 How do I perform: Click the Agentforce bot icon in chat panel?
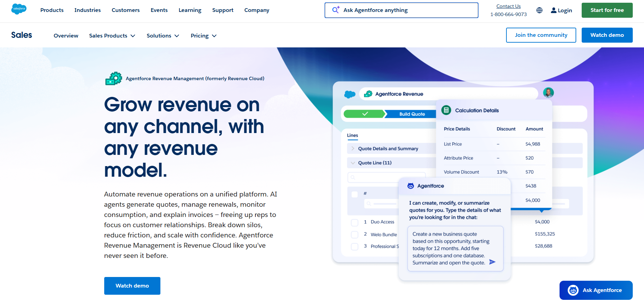(x=411, y=186)
